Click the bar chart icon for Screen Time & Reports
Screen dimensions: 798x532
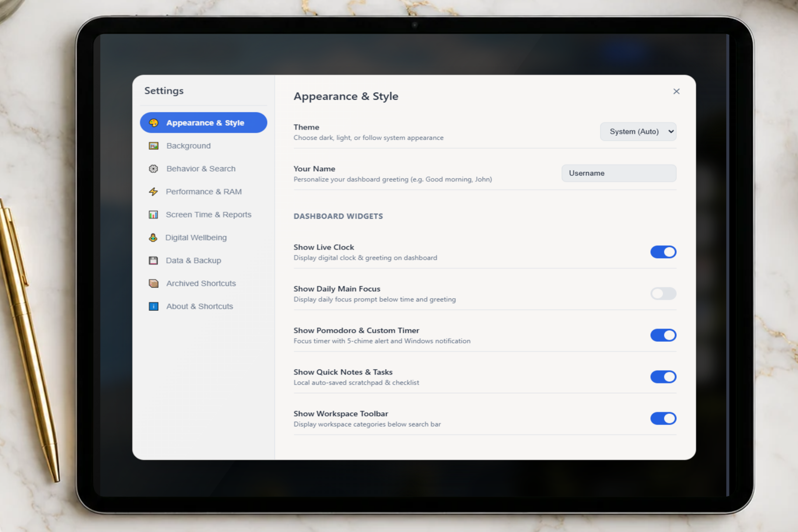coord(154,214)
